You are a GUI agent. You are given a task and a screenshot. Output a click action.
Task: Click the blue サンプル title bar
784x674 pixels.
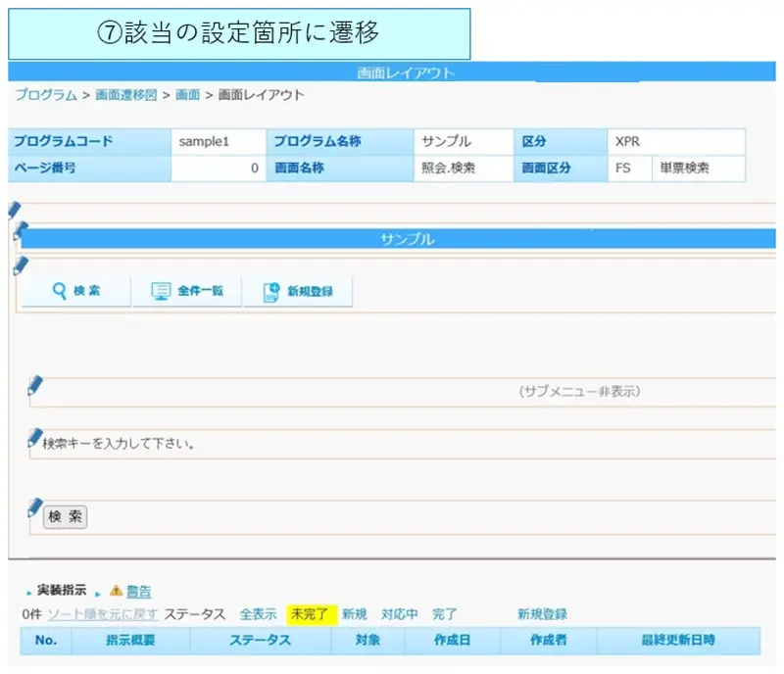pos(399,239)
